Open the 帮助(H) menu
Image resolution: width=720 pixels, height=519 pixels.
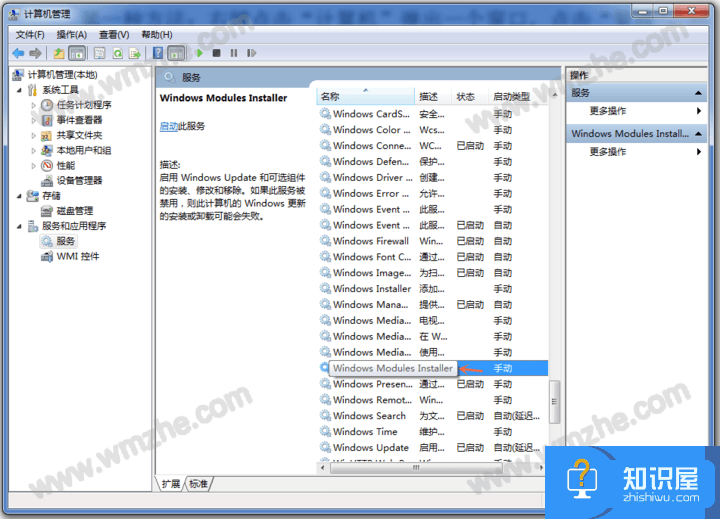157,35
